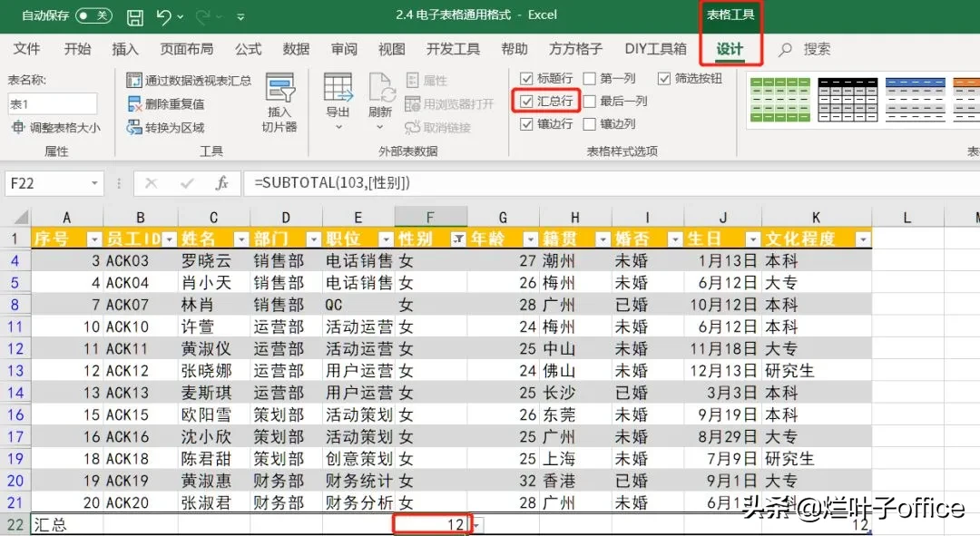The image size is (980, 536).
Task: Open the 姓名 column filter dropdown
Action: [241, 239]
